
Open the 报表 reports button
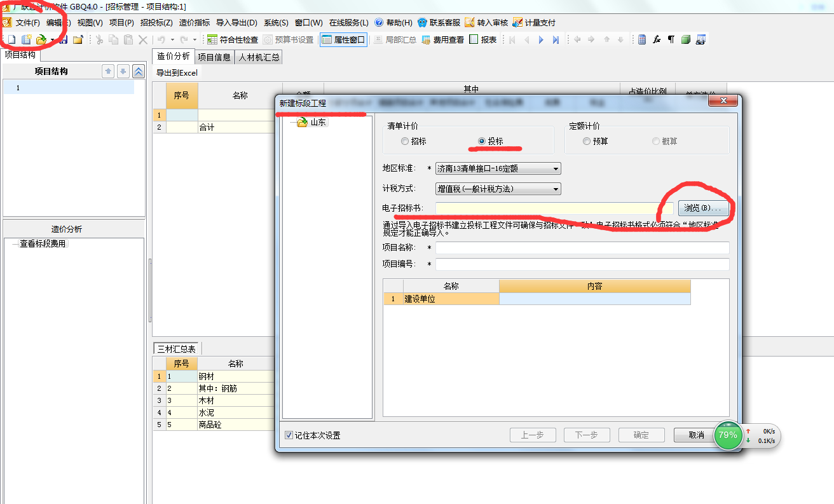coord(483,39)
